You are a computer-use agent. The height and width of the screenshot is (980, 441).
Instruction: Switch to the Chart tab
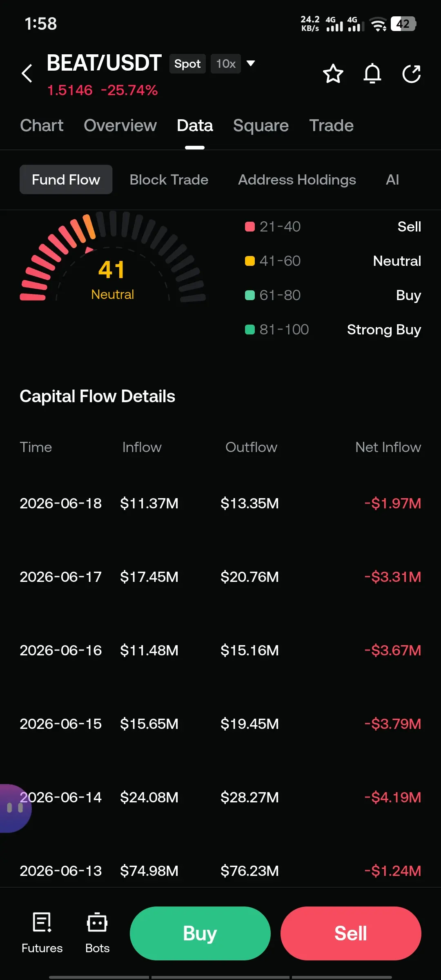click(x=42, y=125)
